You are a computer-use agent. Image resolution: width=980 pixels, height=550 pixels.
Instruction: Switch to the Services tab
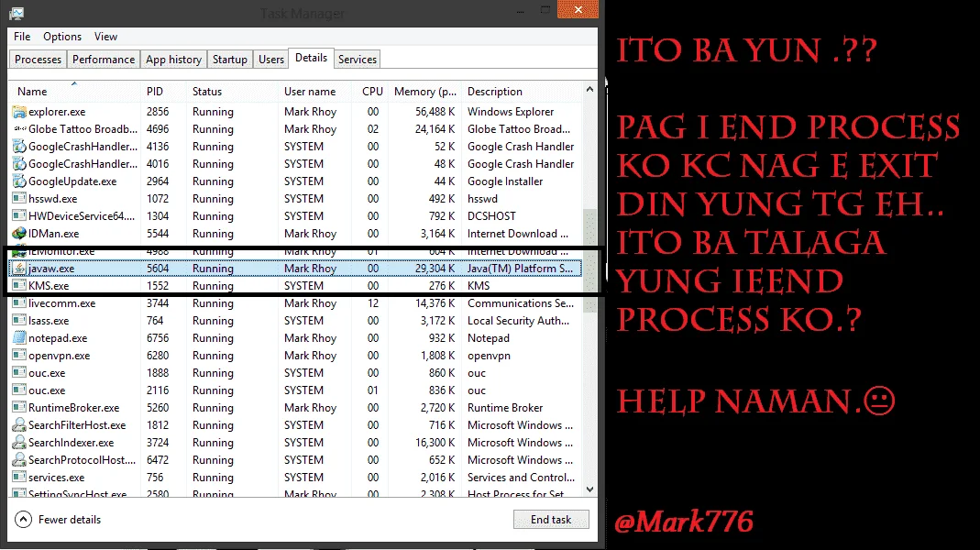coord(358,60)
